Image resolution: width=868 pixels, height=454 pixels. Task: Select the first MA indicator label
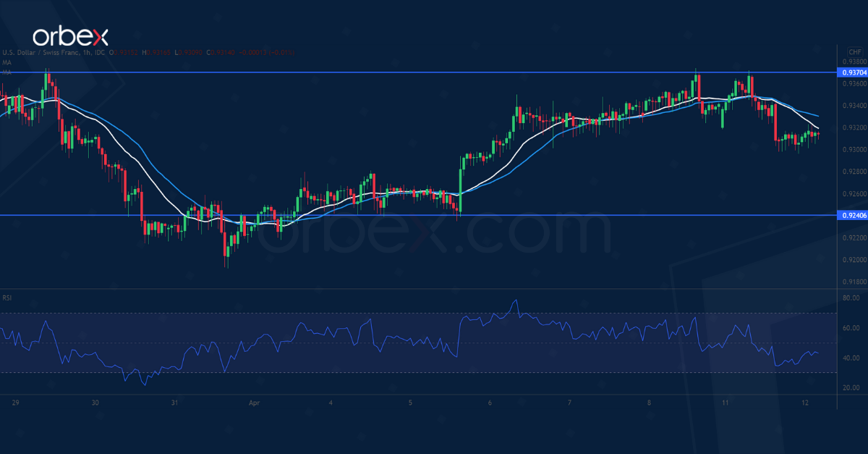pos(7,64)
